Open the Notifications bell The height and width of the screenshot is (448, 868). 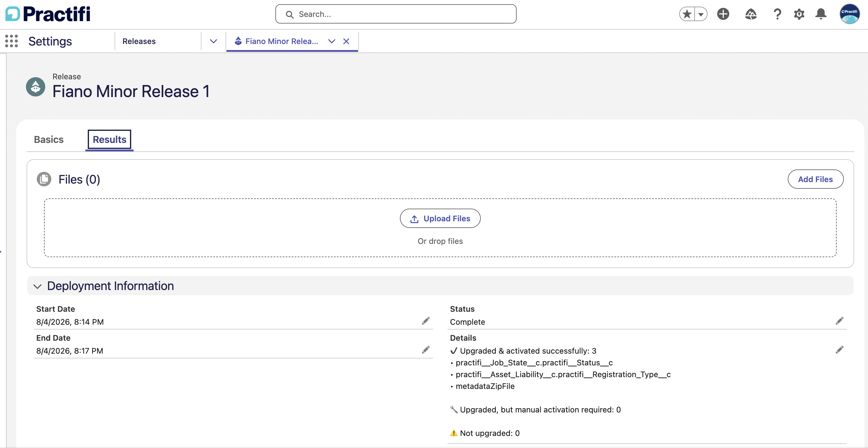pyautogui.click(x=821, y=14)
